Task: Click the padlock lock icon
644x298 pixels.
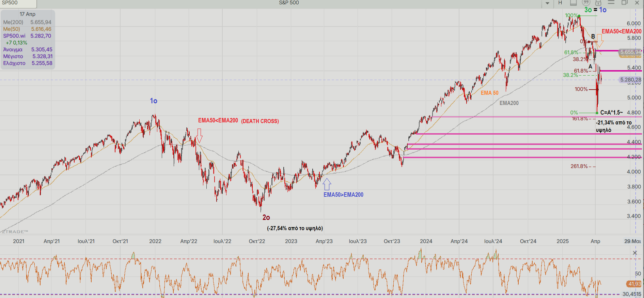Action: [598, 3]
